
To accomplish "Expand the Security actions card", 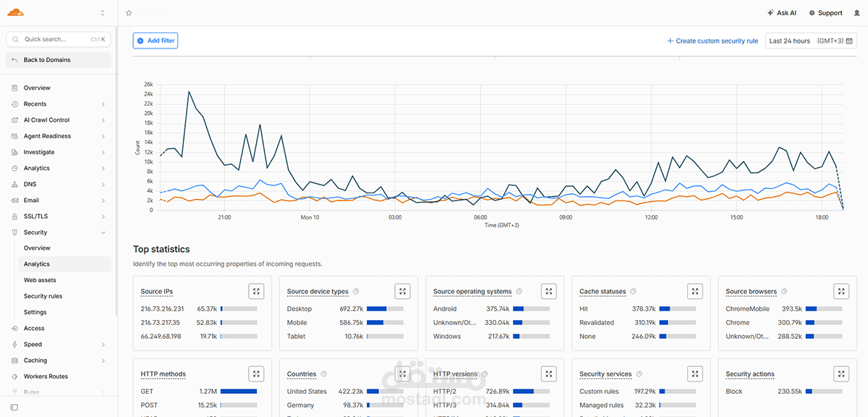I will coord(841,374).
